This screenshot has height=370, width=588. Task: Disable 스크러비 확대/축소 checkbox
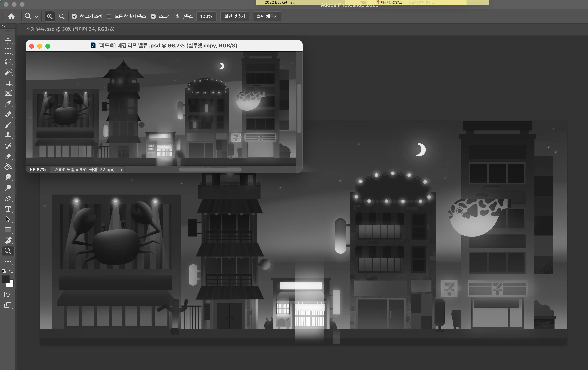153,16
